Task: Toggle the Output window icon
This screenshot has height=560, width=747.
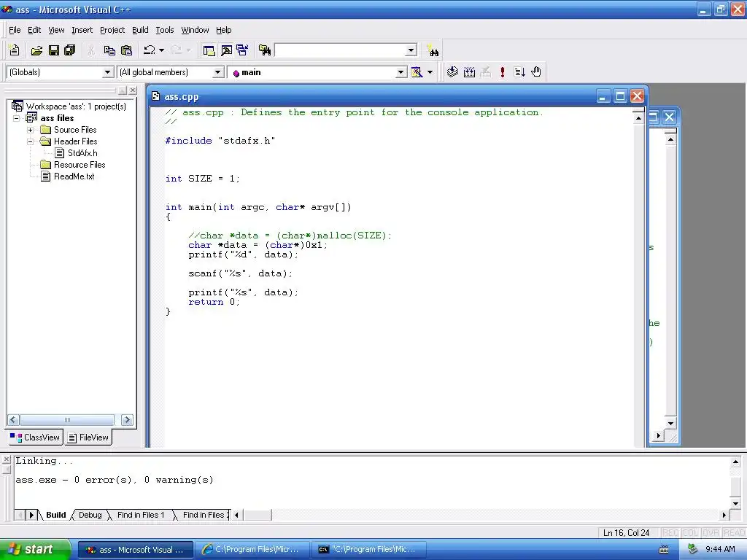Action: pyautogui.click(x=226, y=50)
